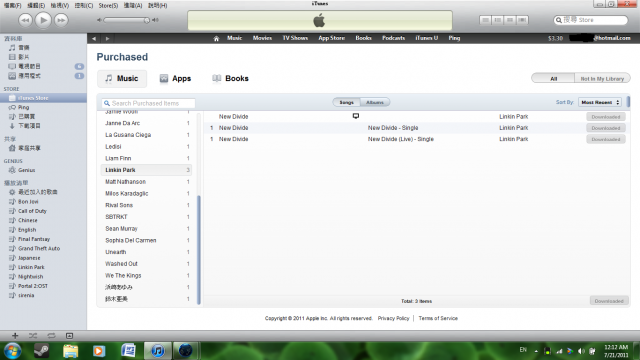
Task: Click the play button
Action: [x=43, y=20]
